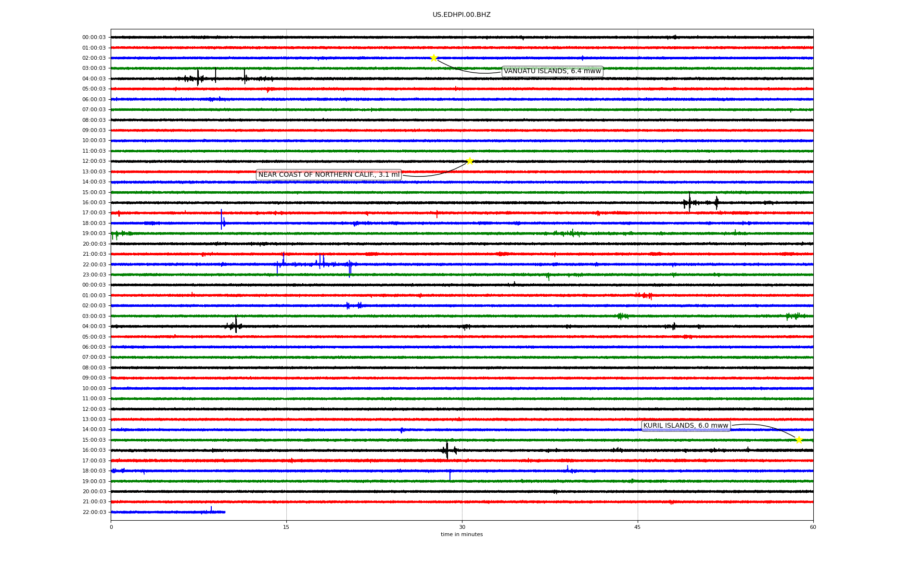Click the VANUATU ISLANDS, 6.4 mww label
This screenshot has width=924, height=578.
coord(552,71)
